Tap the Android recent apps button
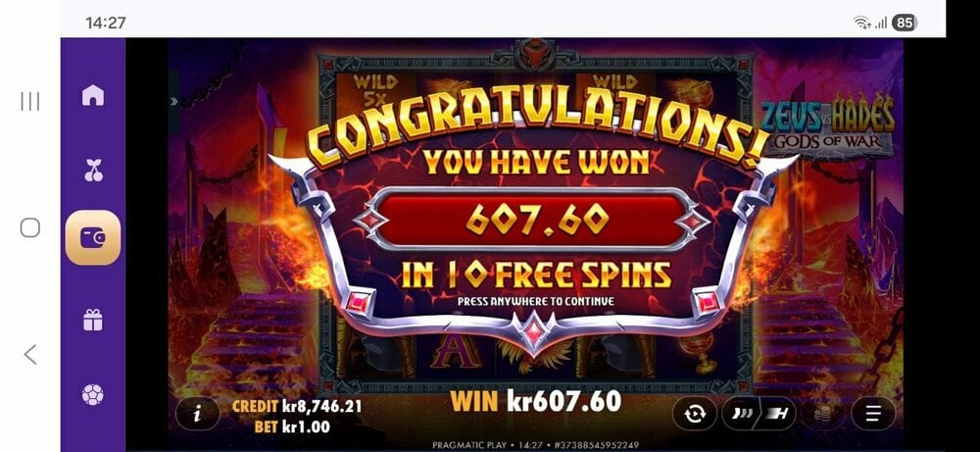Image resolution: width=980 pixels, height=452 pixels. [30, 101]
